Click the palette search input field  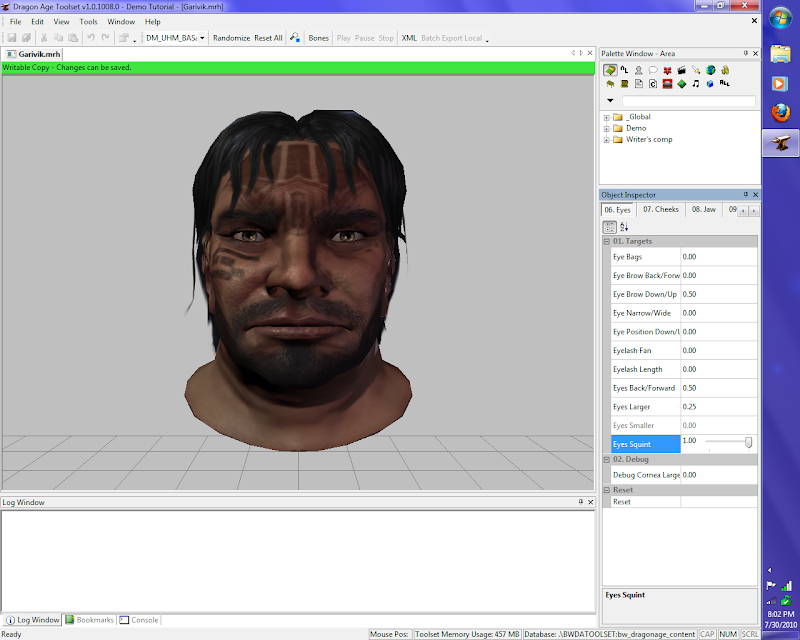688,101
